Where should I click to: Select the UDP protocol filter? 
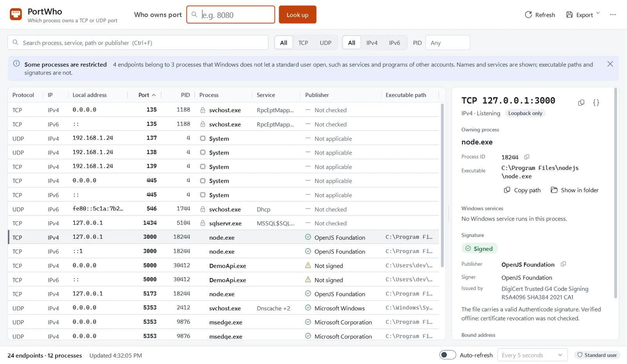click(325, 43)
